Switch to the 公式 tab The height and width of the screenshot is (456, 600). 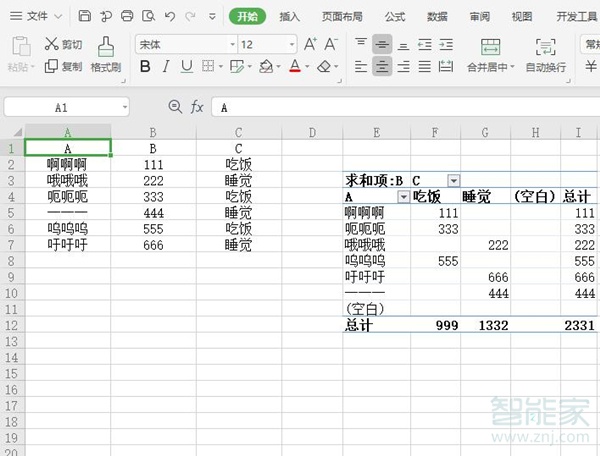pyautogui.click(x=395, y=16)
